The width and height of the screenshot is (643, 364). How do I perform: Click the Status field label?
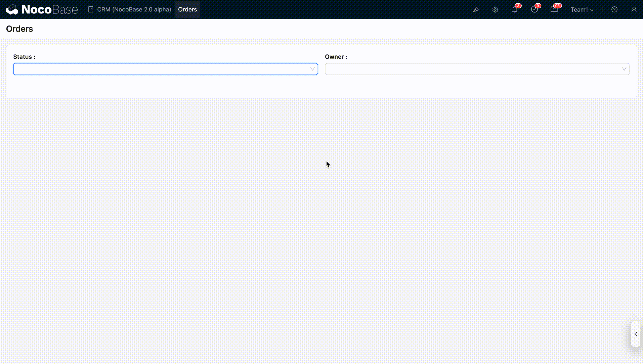[x=24, y=57]
